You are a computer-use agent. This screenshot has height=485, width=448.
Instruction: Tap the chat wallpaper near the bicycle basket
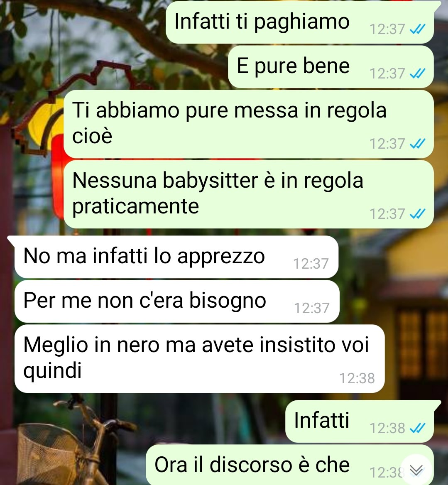(47, 448)
